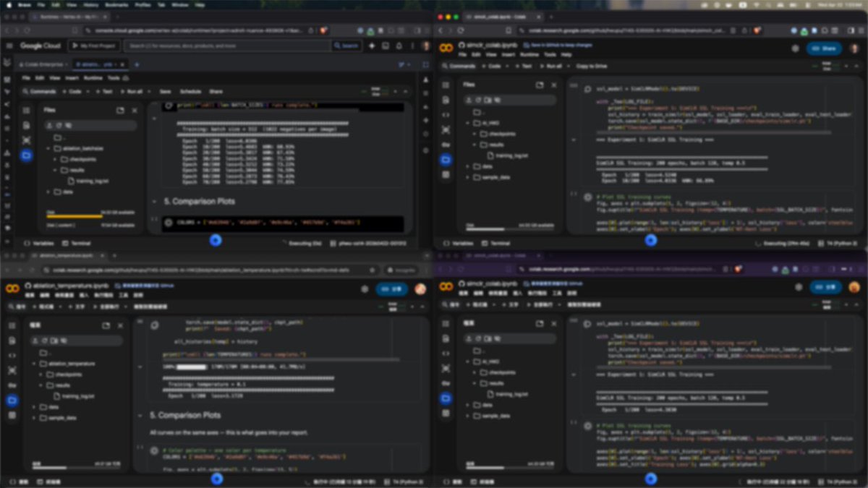Open Files sidebar icon in Chinese simclr_colab window

[446, 399]
